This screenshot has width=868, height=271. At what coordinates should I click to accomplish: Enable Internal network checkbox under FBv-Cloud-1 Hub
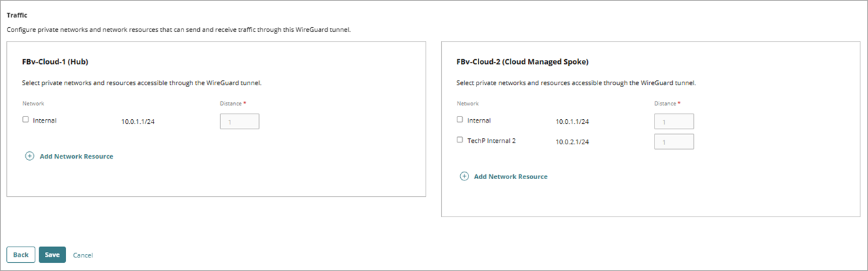coord(25,120)
